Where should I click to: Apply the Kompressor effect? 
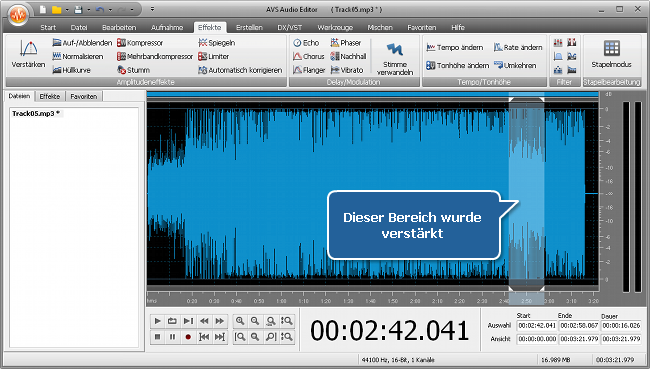(140, 43)
